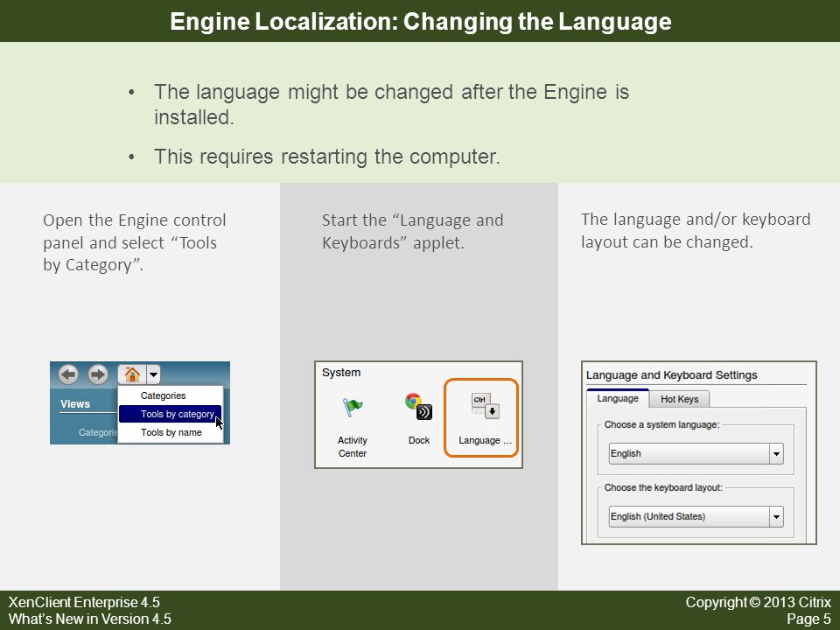Choose Tools by category menu entry
The height and width of the screenshot is (630, 840).
tap(171, 414)
